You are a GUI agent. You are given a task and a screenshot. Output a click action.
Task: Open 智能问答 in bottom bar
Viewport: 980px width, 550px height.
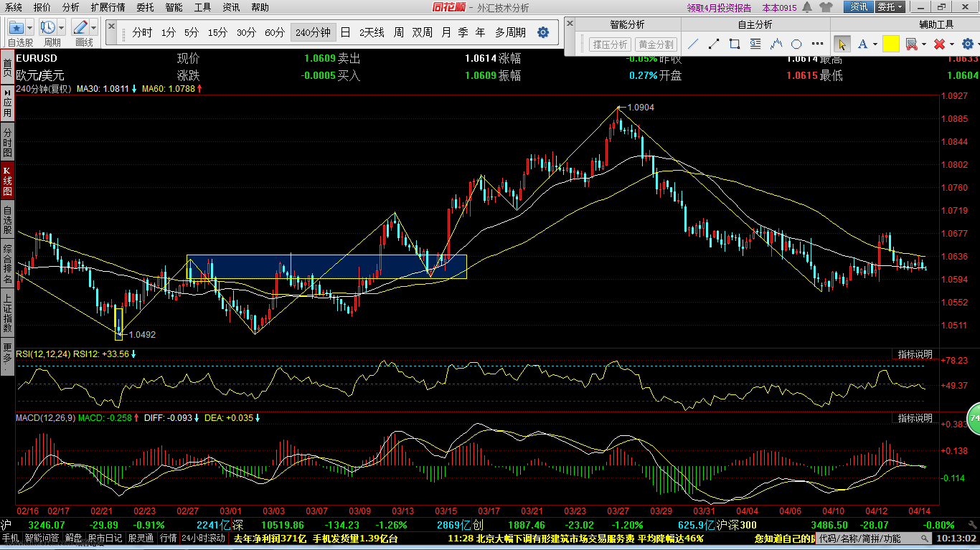pyautogui.click(x=42, y=539)
